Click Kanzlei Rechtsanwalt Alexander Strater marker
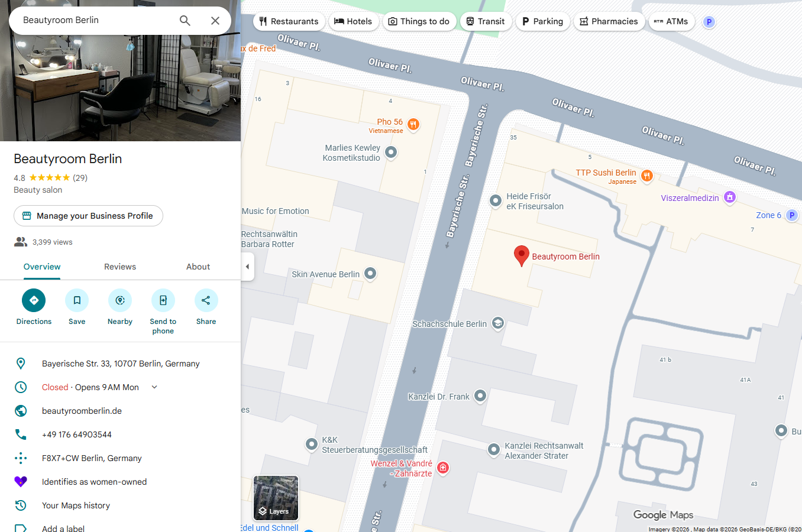Viewport: 802px width, 532px height. coord(494,450)
